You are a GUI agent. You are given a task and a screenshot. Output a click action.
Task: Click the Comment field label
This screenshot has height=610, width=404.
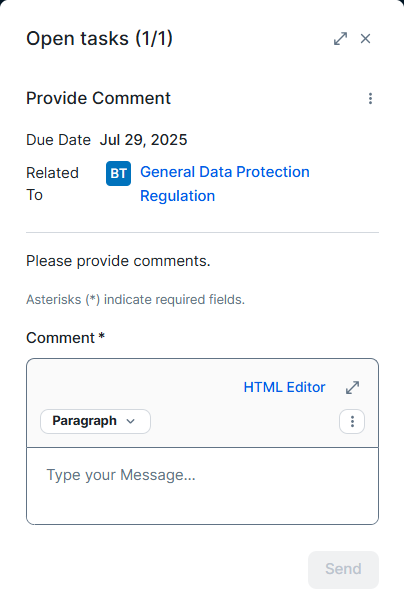pyautogui.click(x=65, y=338)
